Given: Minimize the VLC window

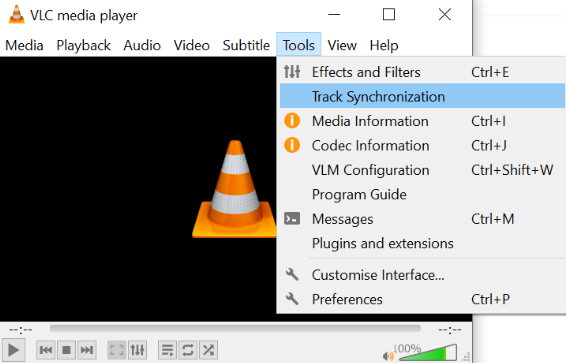Looking at the screenshot, I should (334, 14).
